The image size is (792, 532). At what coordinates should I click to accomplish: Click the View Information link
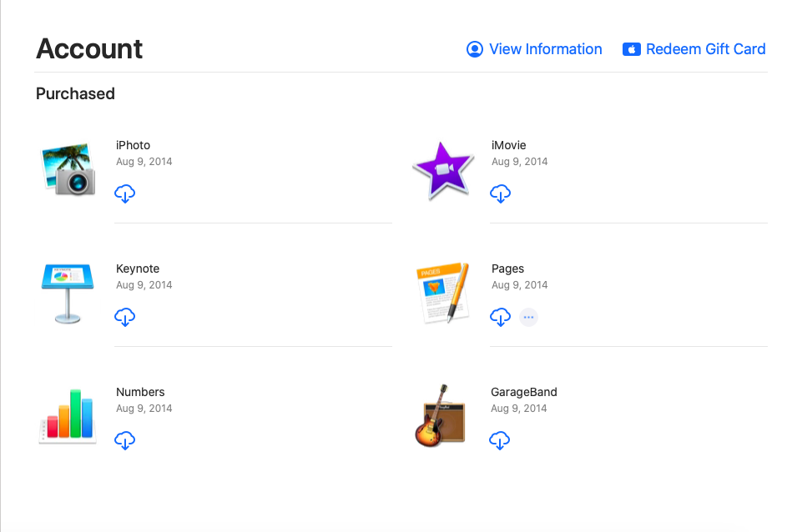pos(534,49)
